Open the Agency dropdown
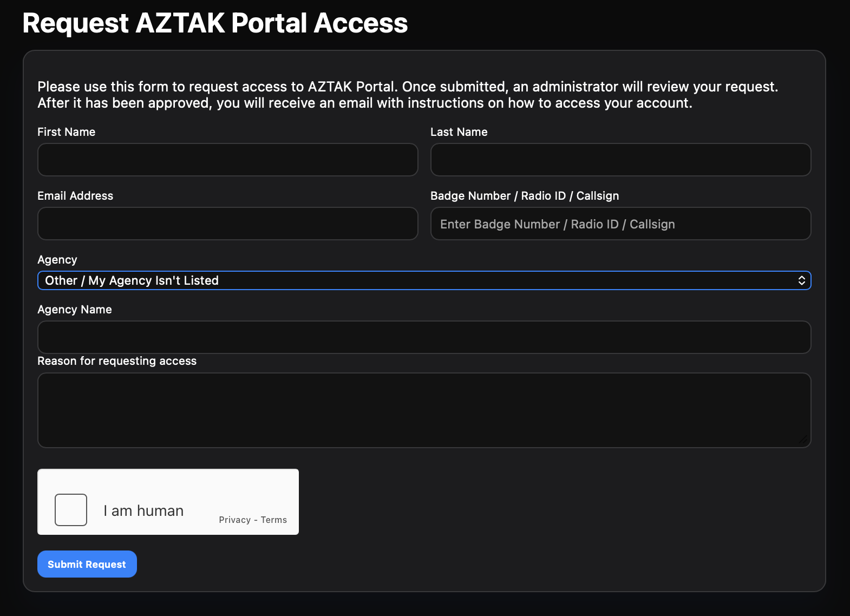 pyautogui.click(x=424, y=280)
